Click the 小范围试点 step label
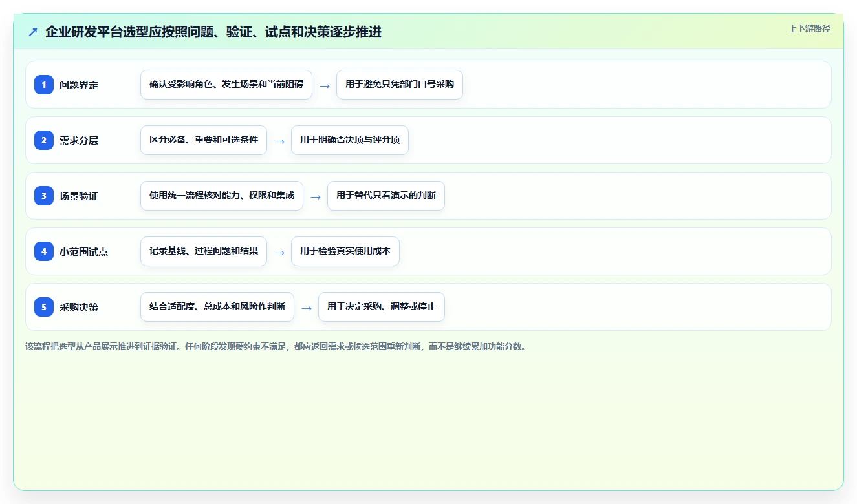This screenshot has width=857, height=504. click(x=84, y=251)
